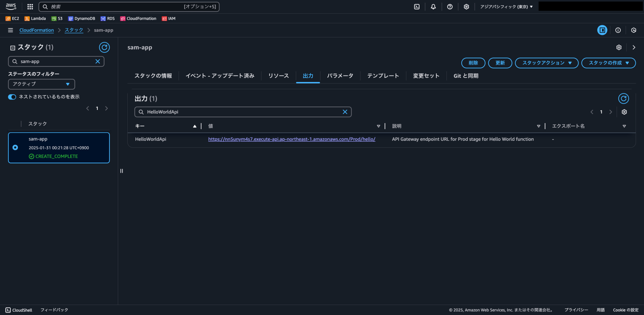Open the Lambda console from favorites bar
This screenshot has width=644, height=315.
pos(35,18)
